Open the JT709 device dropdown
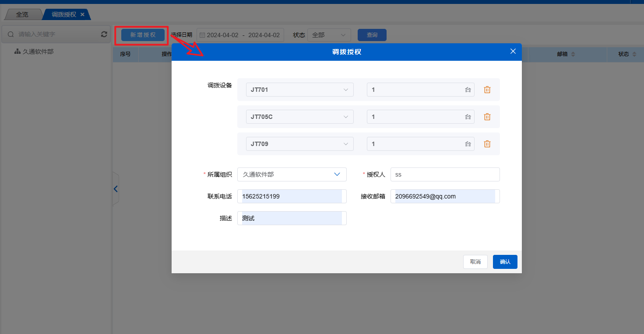The width and height of the screenshot is (644, 334). [x=299, y=144]
